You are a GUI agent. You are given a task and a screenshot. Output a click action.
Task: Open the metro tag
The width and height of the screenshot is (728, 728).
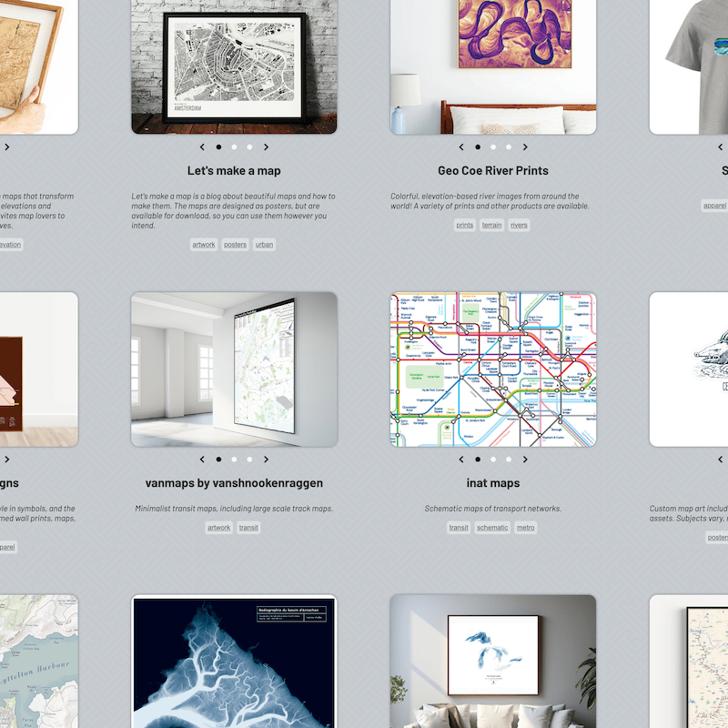(x=526, y=528)
